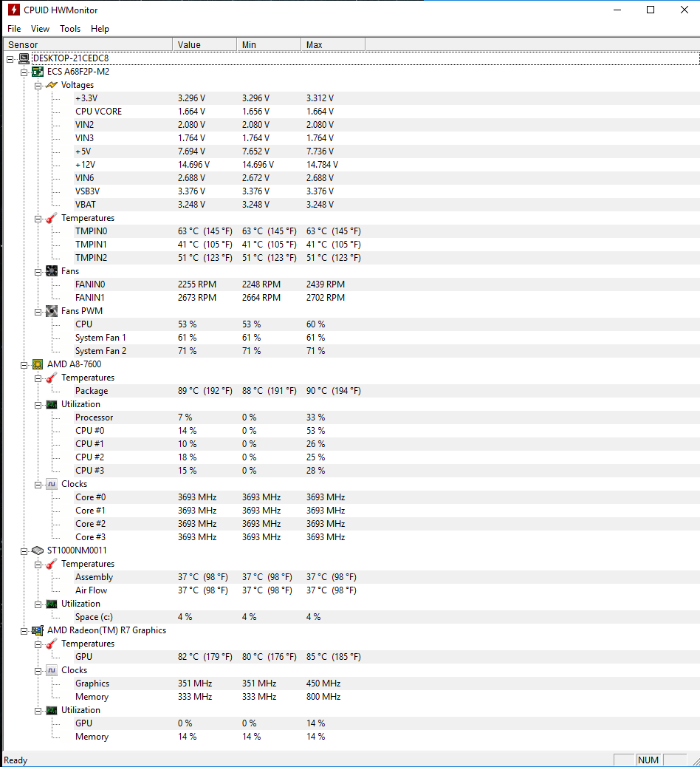Collapse the AMD Radeon R7 Graphics expander

tap(24, 631)
